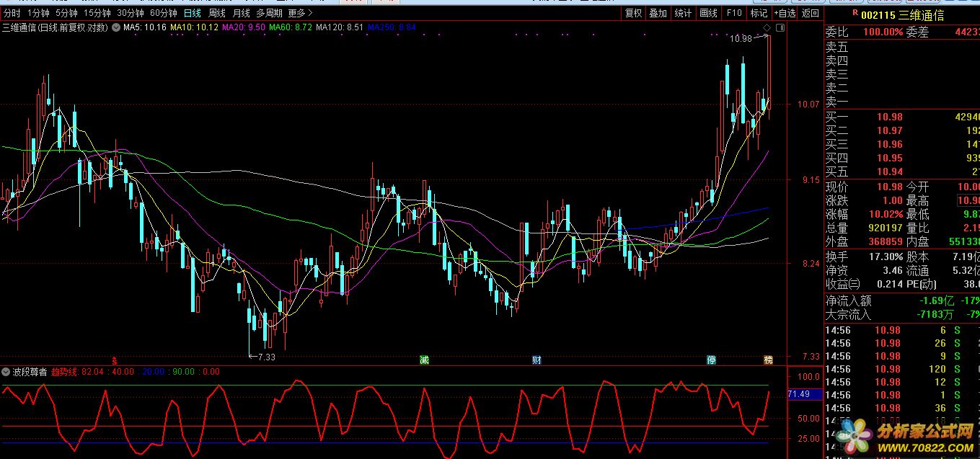The height and width of the screenshot is (459, 980).
Task: Expand the 更多 periods menu
Action: coord(300,13)
